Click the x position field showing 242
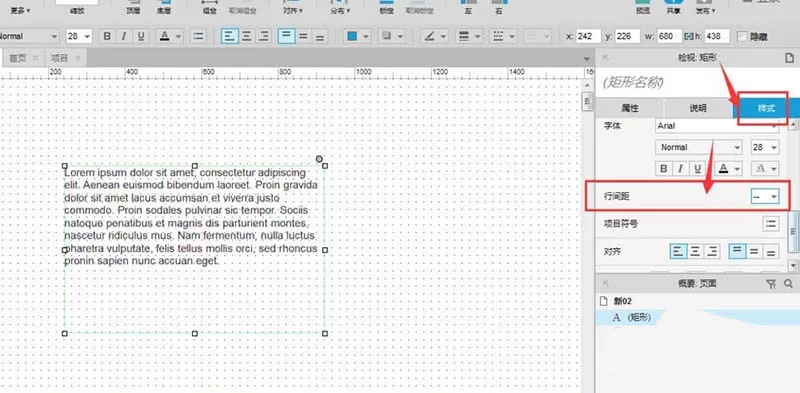Screen dimensions: 800x393 click(588, 36)
